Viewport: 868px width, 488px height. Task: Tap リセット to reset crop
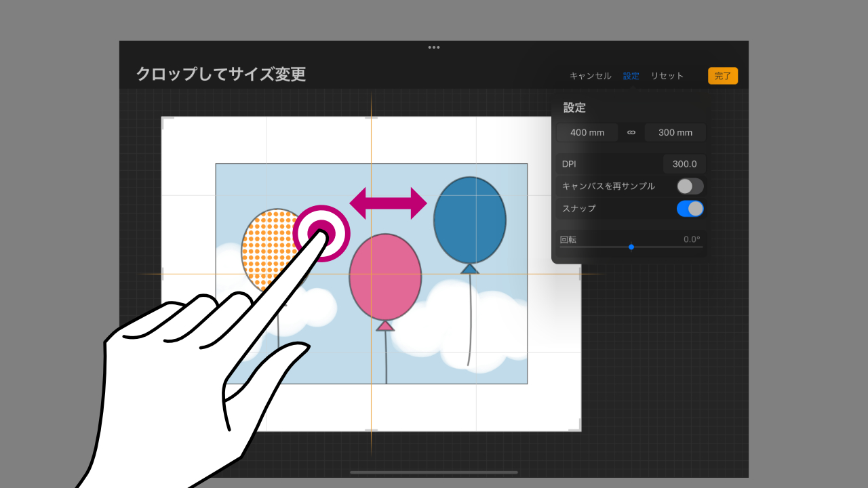pyautogui.click(x=667, y=76)
